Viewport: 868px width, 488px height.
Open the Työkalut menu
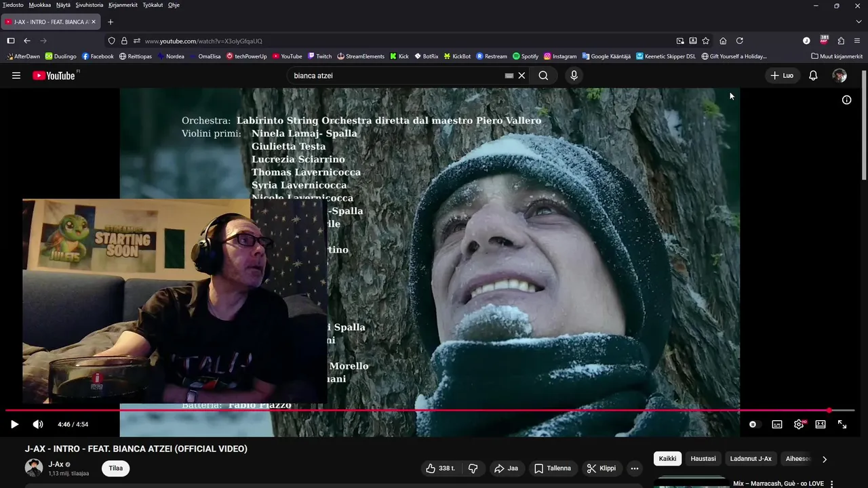click(153, 5)
